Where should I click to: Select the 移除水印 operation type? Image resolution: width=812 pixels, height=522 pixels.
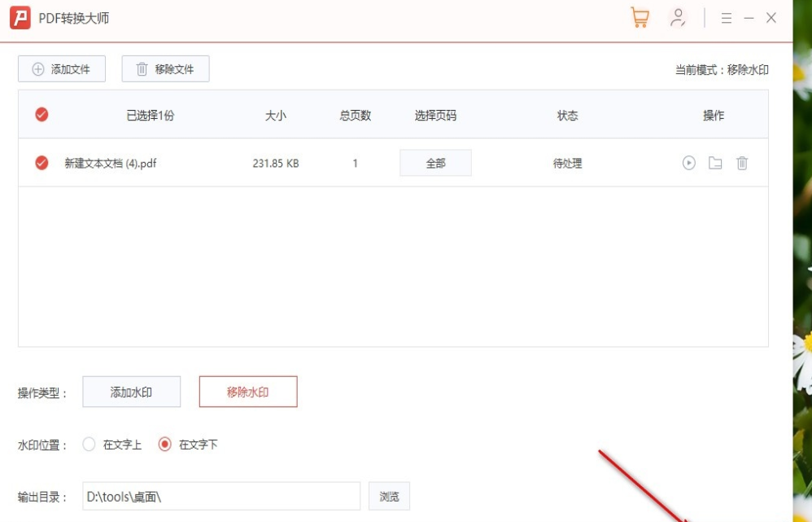point(248,392)
